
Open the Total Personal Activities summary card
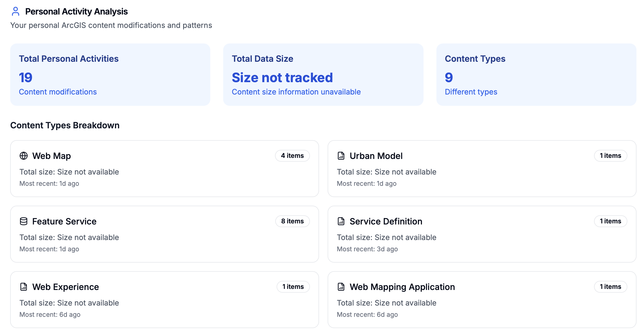(x=110, y=75)
